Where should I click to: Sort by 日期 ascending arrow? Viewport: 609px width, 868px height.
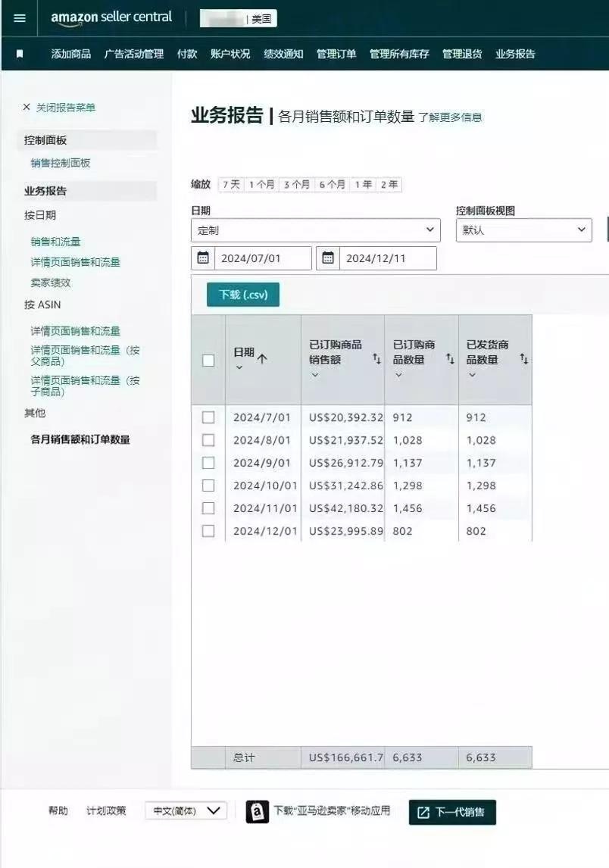(x=262, y=358)
